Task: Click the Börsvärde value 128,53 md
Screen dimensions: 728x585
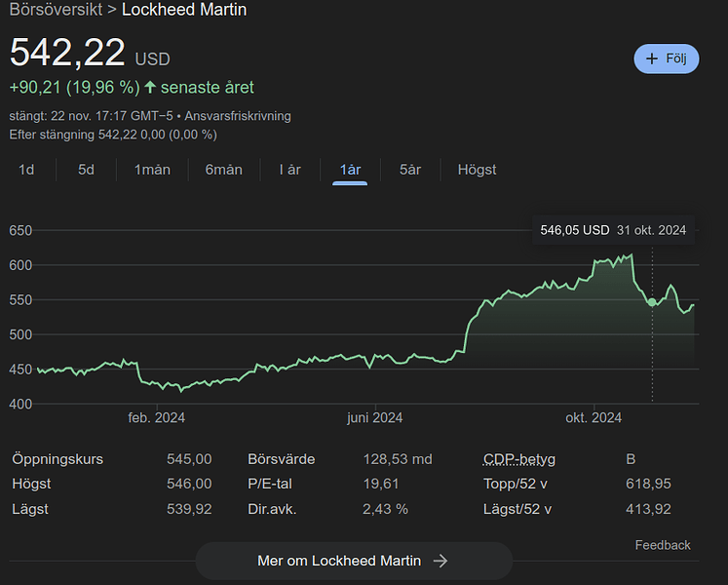Action: point(398,459)
